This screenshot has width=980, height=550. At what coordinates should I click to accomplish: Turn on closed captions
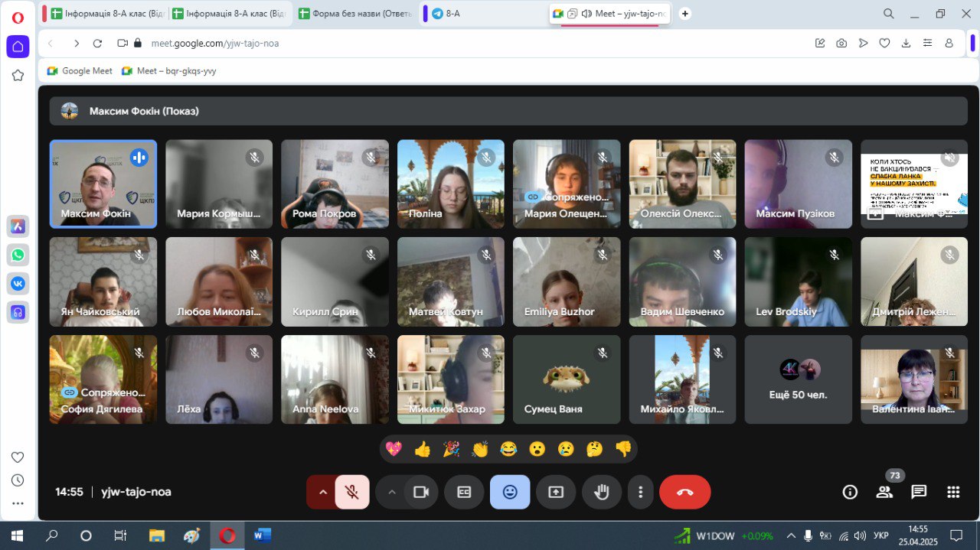point(464,492)
